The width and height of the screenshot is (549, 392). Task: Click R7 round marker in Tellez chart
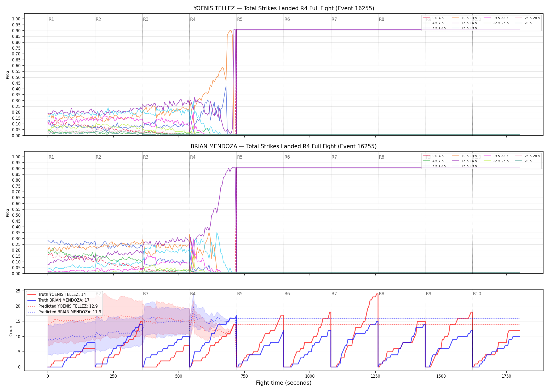(x=334, y=19)
